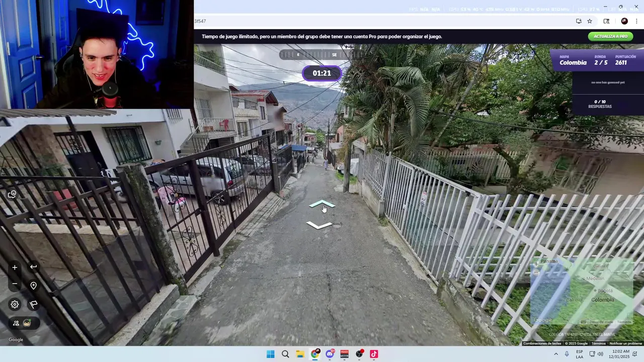The image size is (644, 362).
Task: Click the 2611 score value
Action: coord(621,63)
